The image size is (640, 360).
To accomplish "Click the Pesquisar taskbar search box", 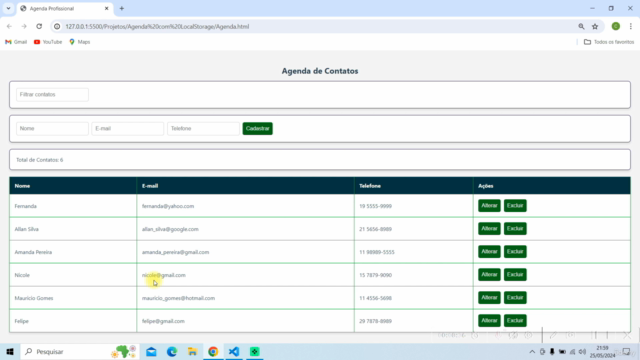I will click(80, 351).
